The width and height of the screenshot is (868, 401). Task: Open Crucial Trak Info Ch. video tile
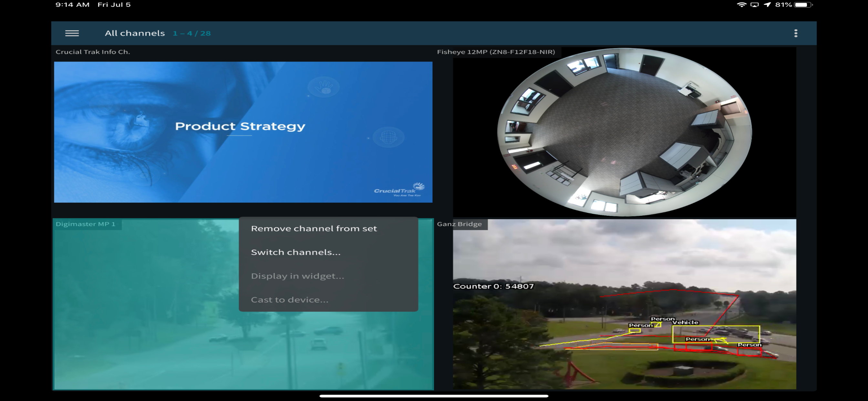243,132
